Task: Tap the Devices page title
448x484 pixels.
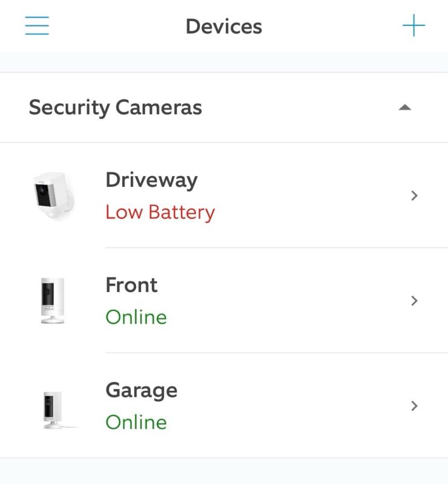Action: pos(224,27)
